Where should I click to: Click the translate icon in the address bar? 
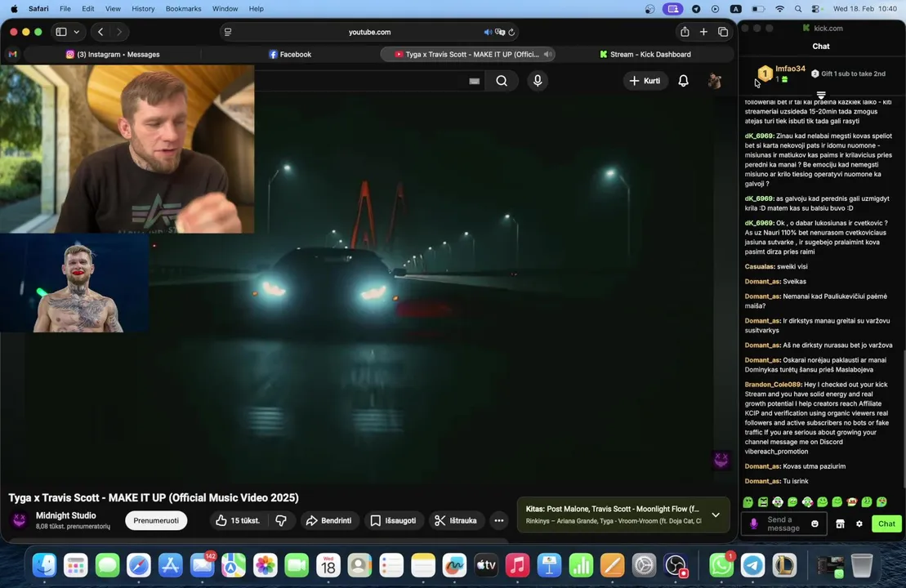click(x=500, y=33)
